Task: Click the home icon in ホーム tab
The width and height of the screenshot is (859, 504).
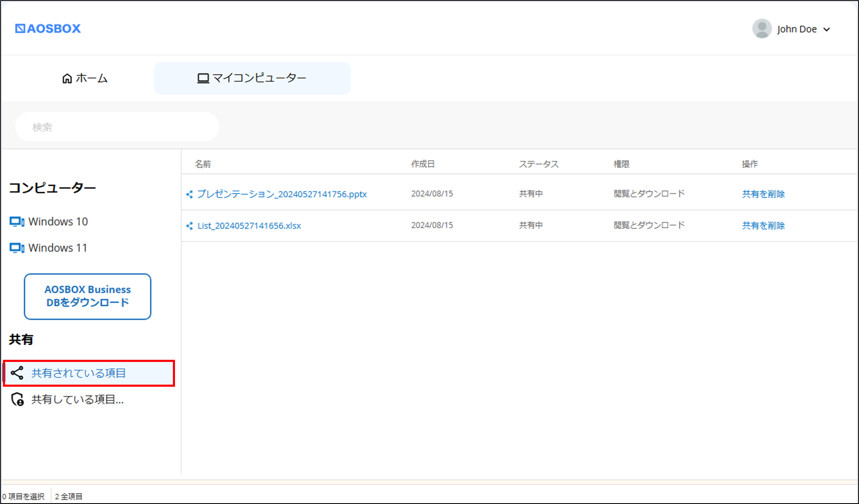Action: click(x=67, y=79)
